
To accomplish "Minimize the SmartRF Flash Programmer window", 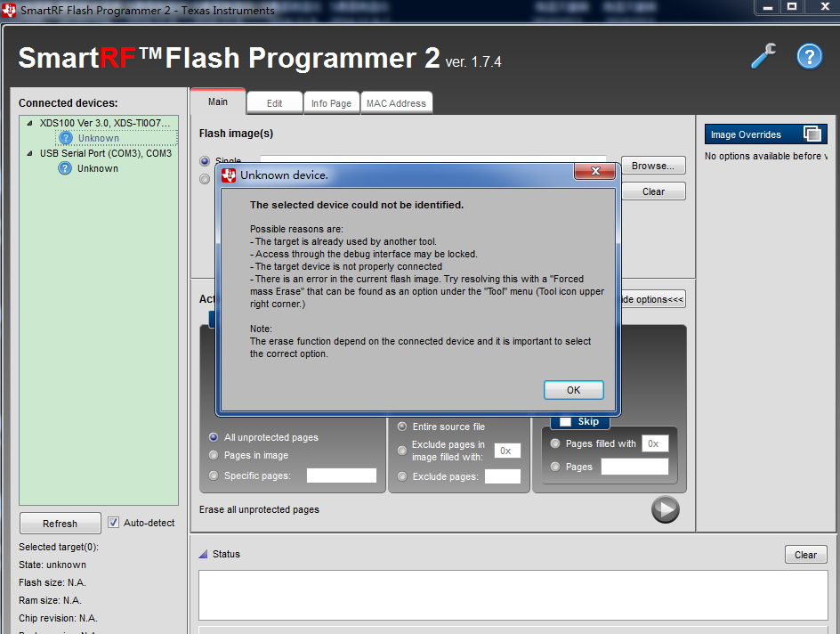I will click(768, 7).
